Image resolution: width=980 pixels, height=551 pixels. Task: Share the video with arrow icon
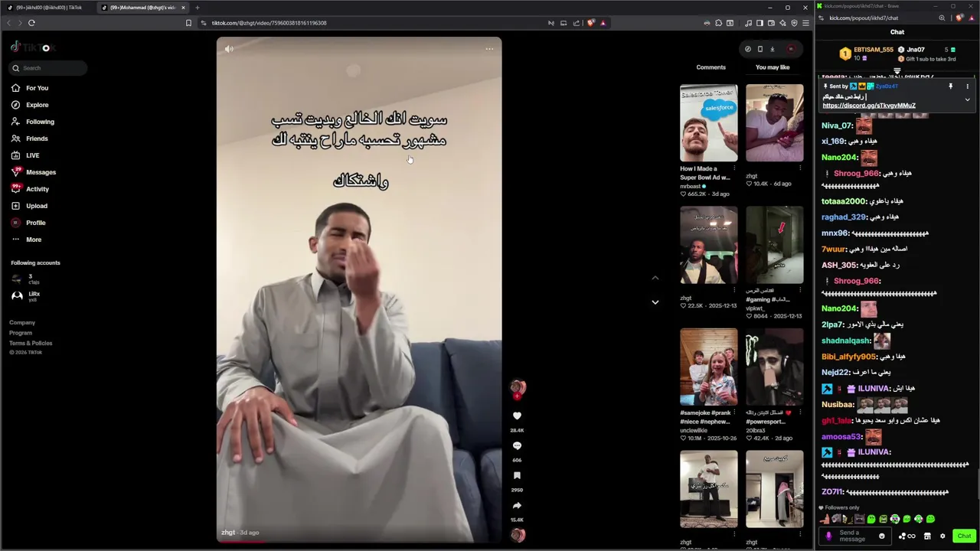[x=517, y=505]
